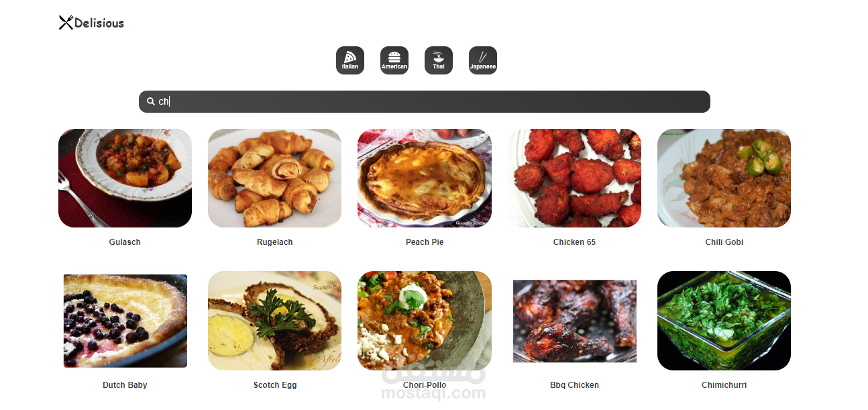Select the Bbq Chicken image
This screenshot has height=410, width=868.
(574, 321)
